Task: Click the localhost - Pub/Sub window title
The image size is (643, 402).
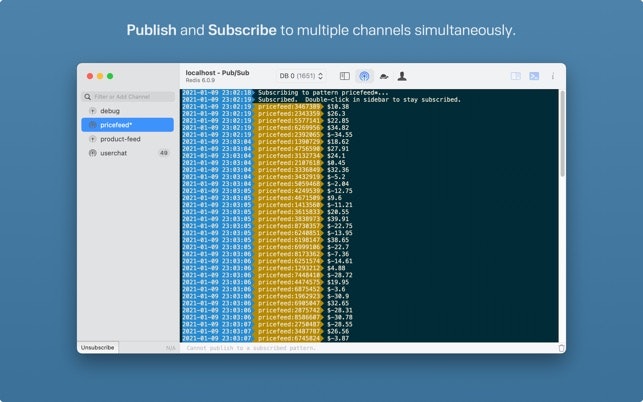Action: (x=217, y=73)
